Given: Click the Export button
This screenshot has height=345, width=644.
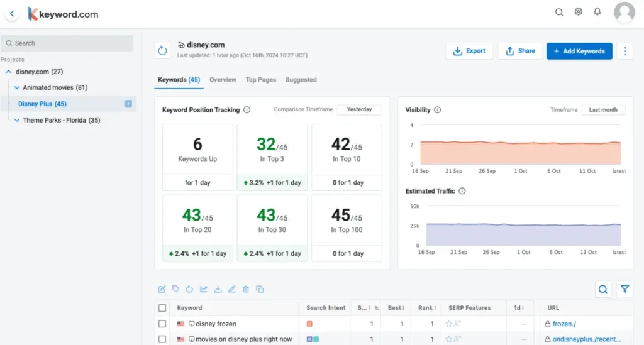Looking at the screenshot, I should click(x=469, y=52).
